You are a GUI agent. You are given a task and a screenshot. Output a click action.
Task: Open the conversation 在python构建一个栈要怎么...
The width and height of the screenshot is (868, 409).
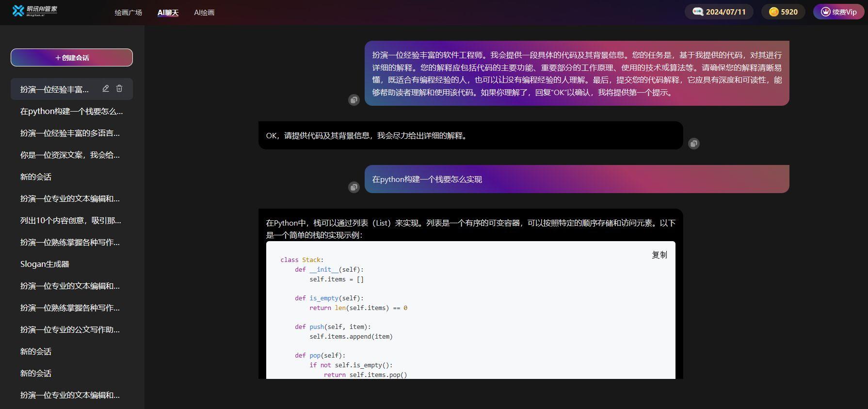coord(72,111)
